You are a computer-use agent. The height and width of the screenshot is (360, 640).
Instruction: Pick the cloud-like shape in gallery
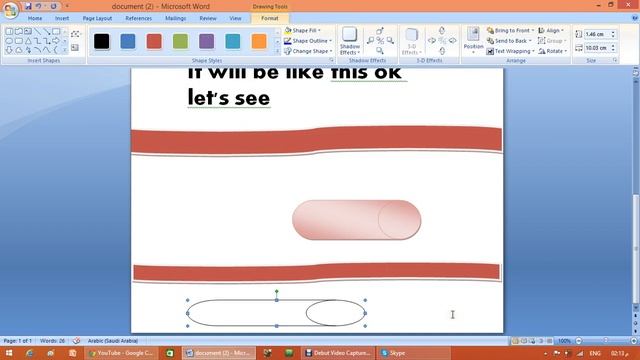[19, 50]
